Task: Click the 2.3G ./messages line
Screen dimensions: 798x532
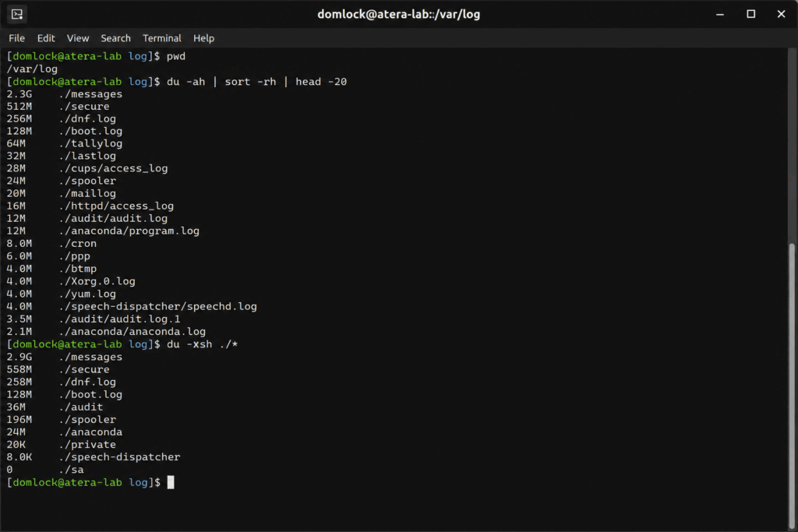Action: (x=65, y=94)
